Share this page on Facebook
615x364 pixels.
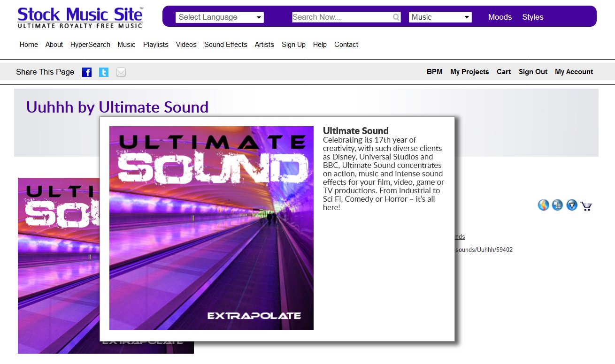pyautogui.click(x=87, y=72)
